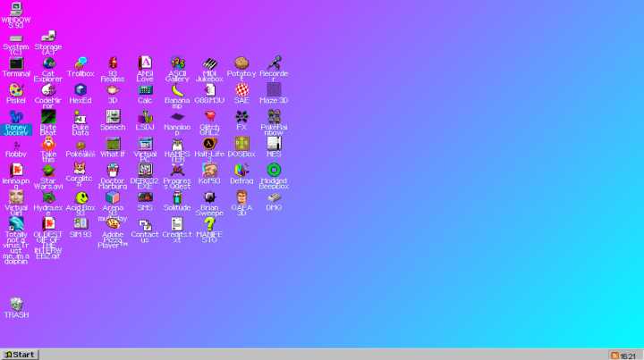Screen dimensions: 644x360
Task: Open the Piskel paint palette icon
Action: [16, 90]
